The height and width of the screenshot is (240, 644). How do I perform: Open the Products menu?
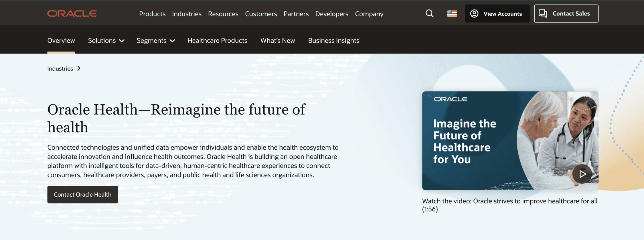coord(152,14)
